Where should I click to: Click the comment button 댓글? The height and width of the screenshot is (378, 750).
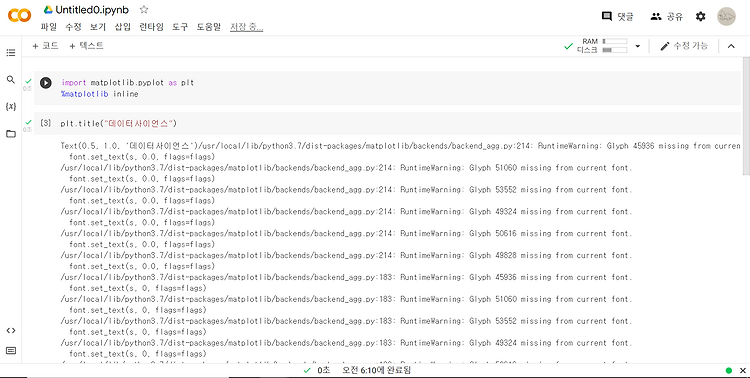(618, 17)
